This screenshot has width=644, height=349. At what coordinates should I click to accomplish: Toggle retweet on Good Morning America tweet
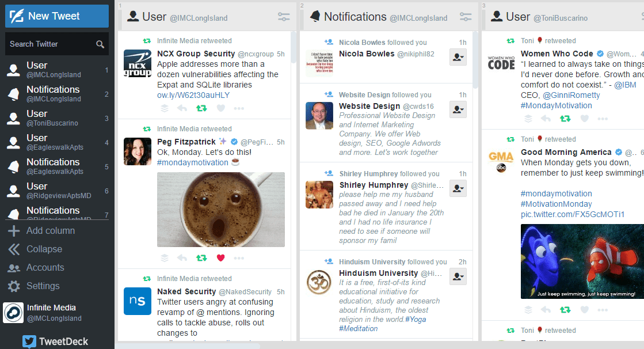click(x=565, y=310)
